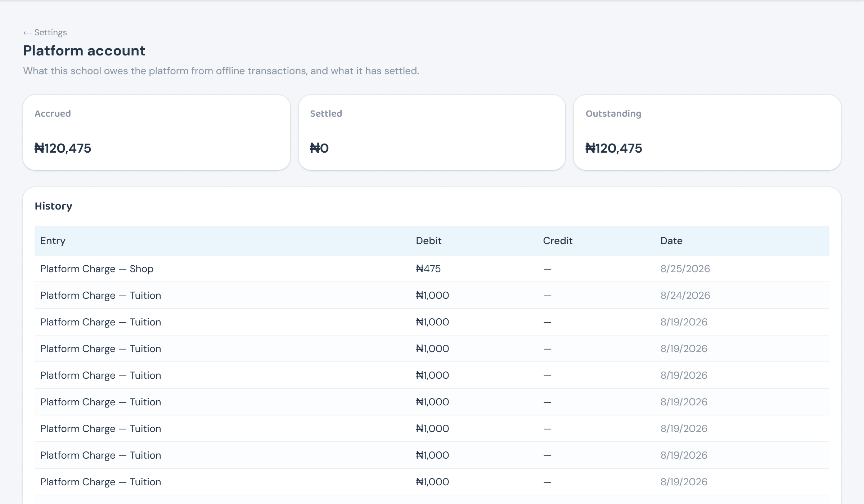Click the Platform account heading
Viewport: 864px width, 504px height.
click(84, 51)
